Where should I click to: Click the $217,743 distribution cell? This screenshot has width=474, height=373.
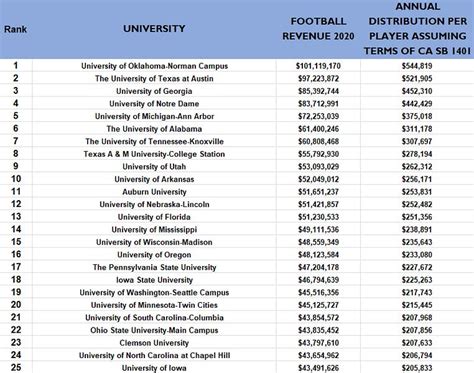[417, 292]
